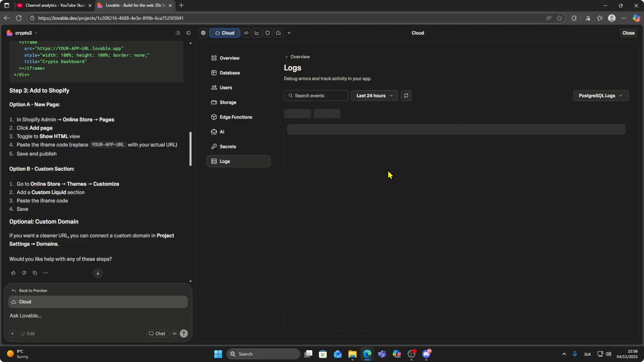Viewport: 644px width, 362px height.
Task: Click Back to Preview
Action: point(29,290)
